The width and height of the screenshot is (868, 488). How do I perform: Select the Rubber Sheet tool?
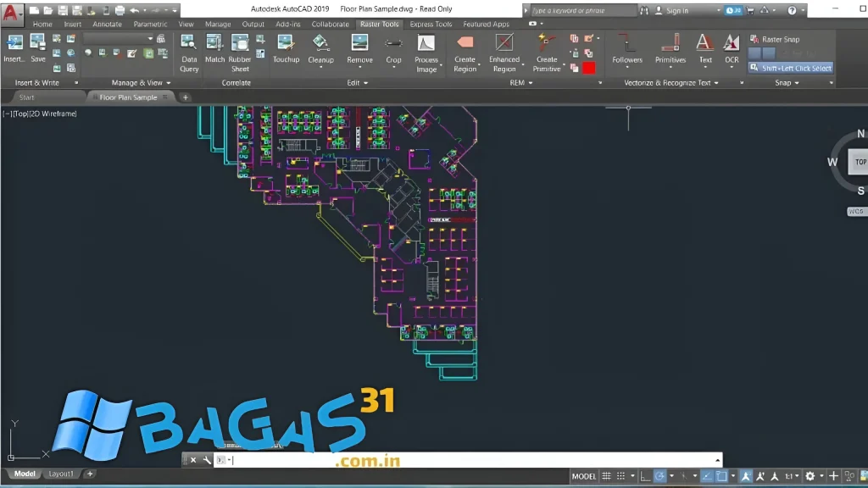click(x=240, y=53)
